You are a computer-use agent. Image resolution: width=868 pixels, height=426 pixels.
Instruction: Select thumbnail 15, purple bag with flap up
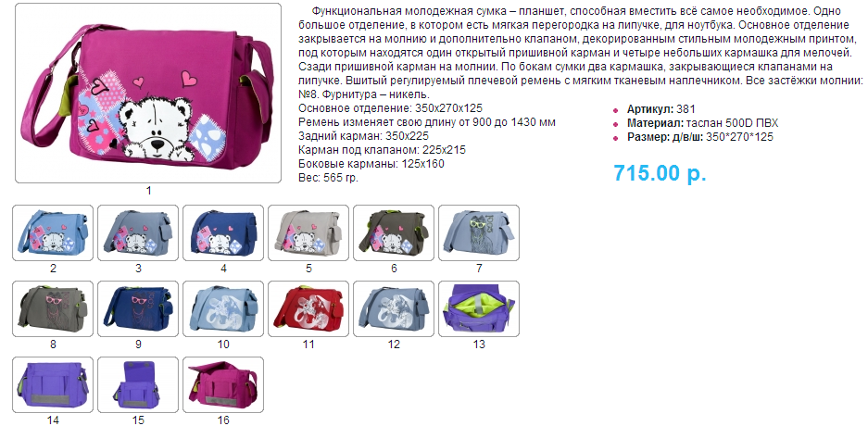pyautogui.click(x=138, y=384)
